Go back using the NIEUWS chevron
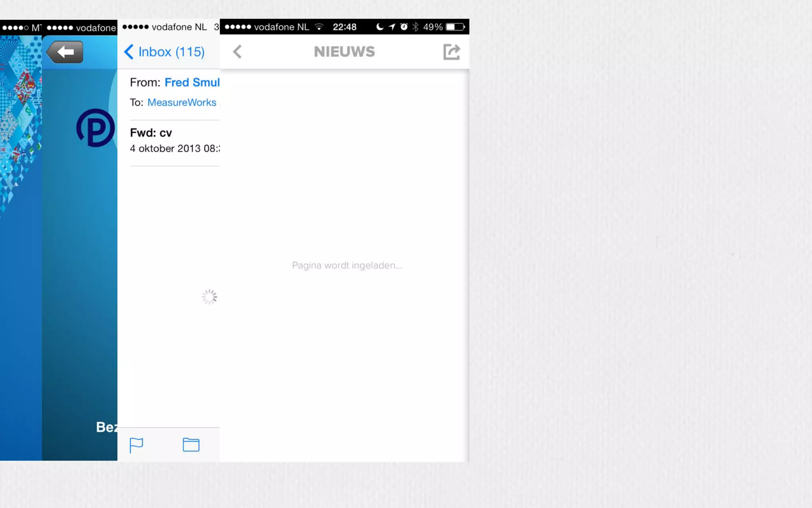Screen dimensions: 812x508 pos(237,52)
